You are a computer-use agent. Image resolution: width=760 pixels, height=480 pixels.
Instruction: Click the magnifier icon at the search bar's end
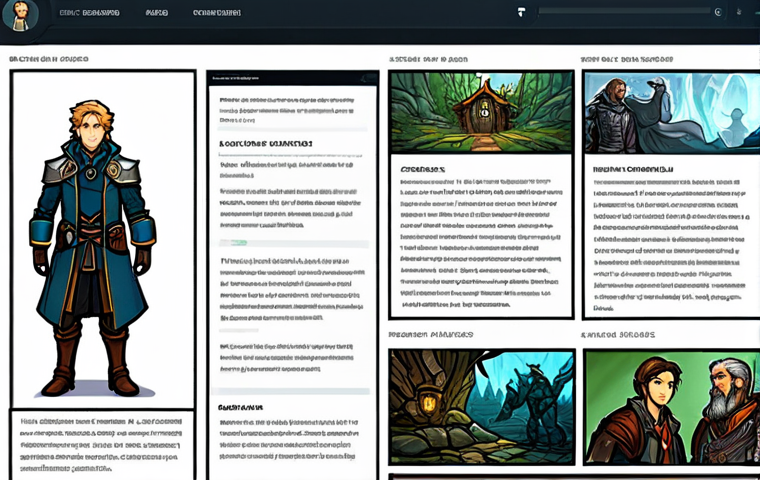(717, 13)
